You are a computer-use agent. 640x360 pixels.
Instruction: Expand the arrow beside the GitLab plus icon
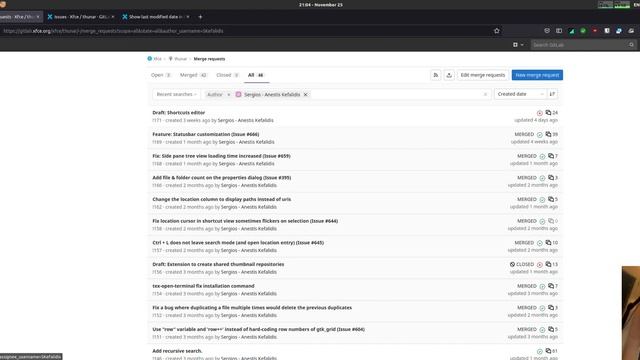pyautogui.click(x=522, y=44)
